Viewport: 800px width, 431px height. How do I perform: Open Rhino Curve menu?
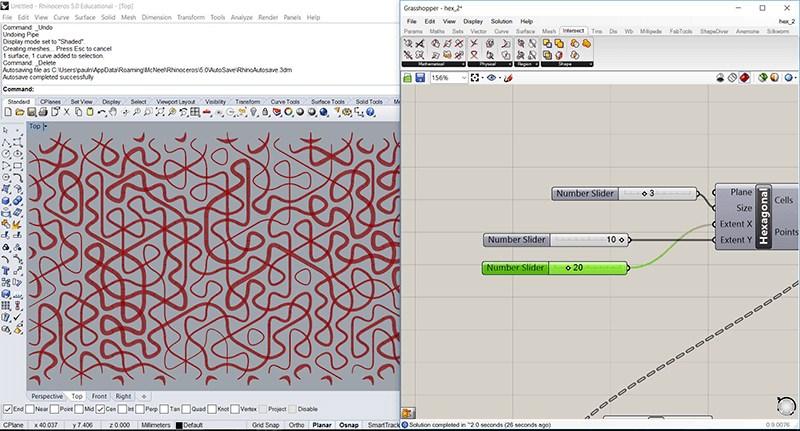[61, 17]
